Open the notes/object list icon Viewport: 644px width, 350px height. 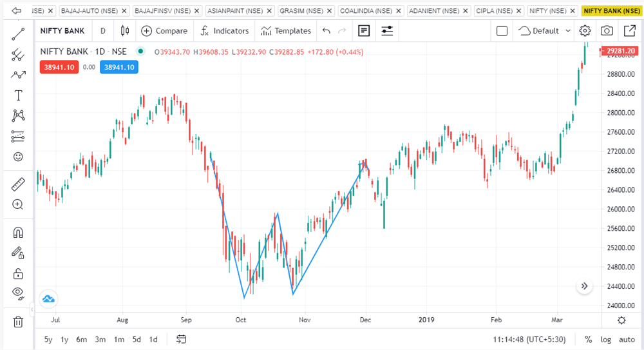364,31
